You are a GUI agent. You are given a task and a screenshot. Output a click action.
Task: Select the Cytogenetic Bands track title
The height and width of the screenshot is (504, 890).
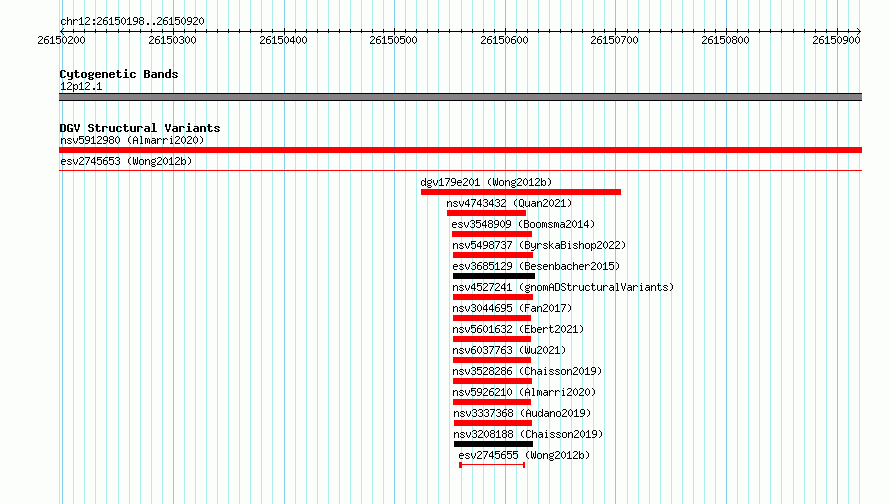[x=119, y=74]
